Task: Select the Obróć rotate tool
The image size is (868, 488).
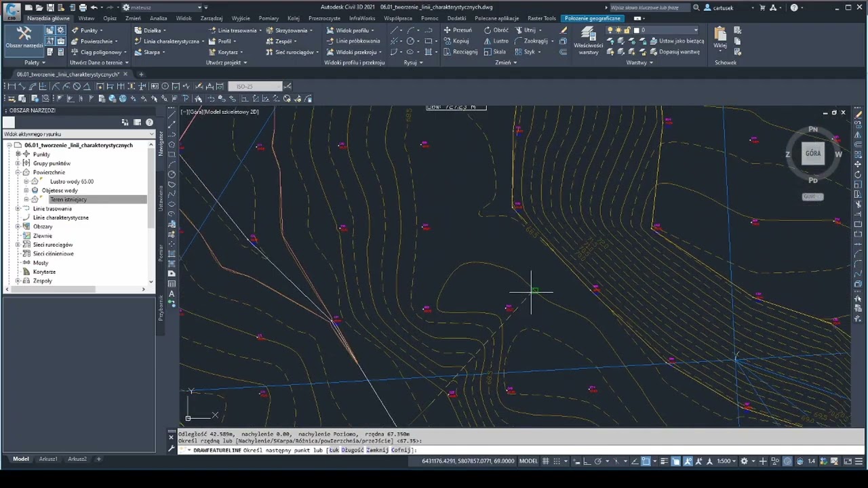Action: [x=496, y=30]
